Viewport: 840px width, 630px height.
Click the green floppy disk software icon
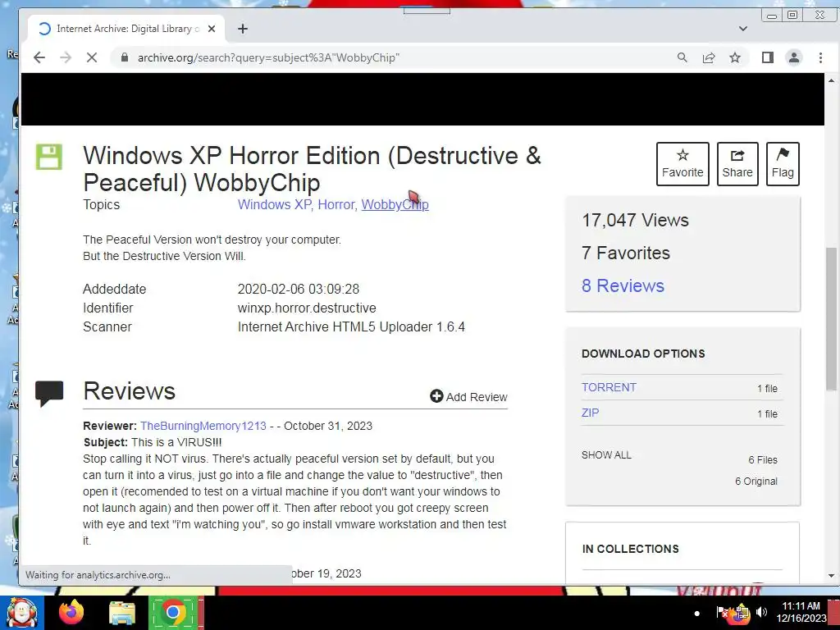[x=48, y=157]
